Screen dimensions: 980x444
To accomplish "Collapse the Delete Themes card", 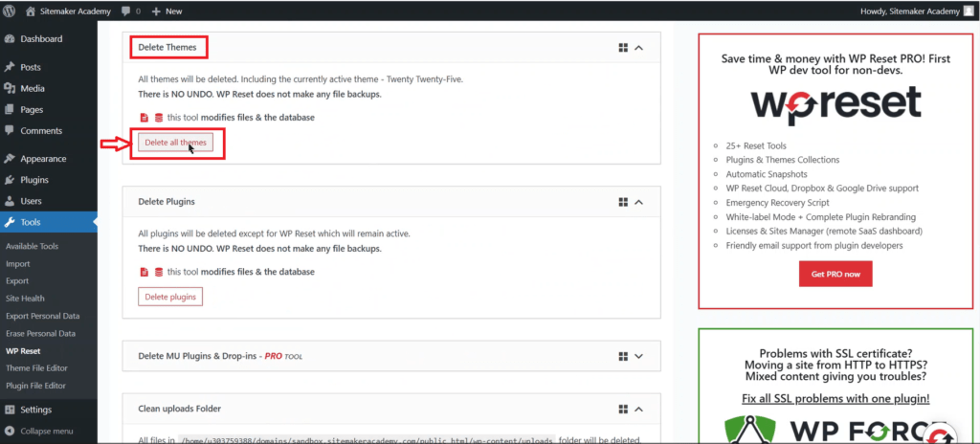I will click(638, 48).
